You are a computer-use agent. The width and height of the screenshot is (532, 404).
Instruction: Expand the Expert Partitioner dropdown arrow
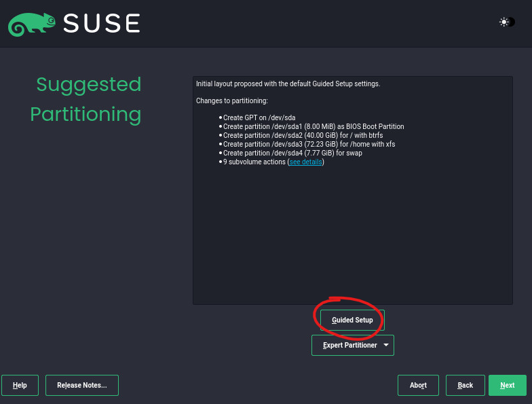click(x=386, y=345)
